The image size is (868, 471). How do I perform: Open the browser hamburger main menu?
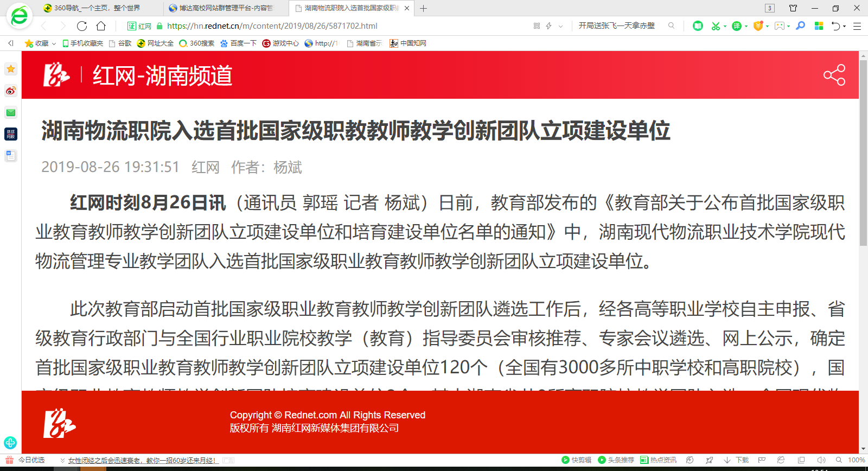857,26
